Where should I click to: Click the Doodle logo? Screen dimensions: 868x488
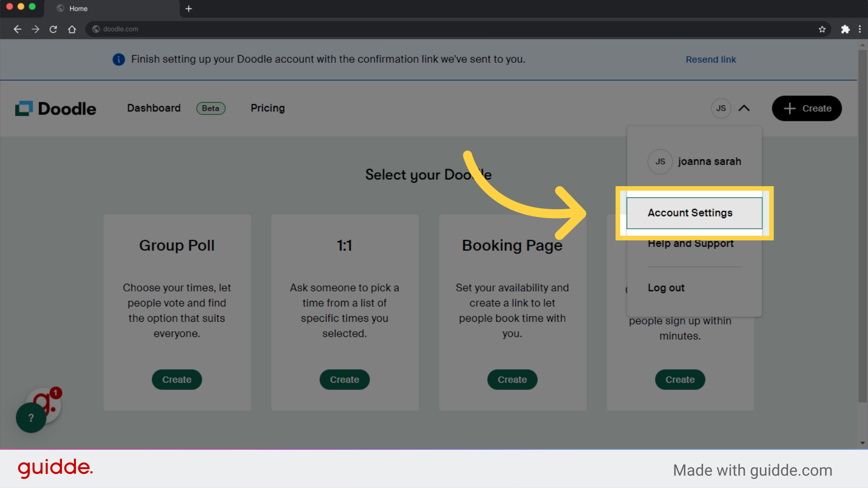tap(55, 108)
